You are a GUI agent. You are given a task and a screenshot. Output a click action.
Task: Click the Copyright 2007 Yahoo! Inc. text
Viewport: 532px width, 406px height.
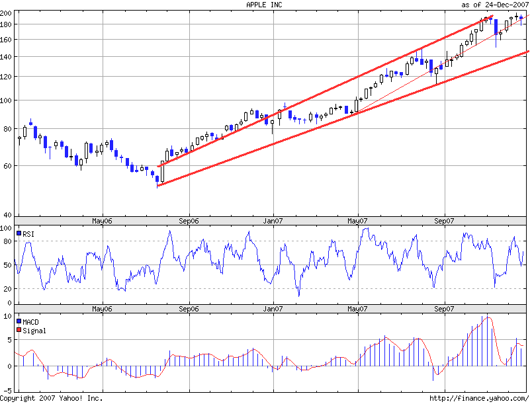pyautogui.click(x=52, y=398)
